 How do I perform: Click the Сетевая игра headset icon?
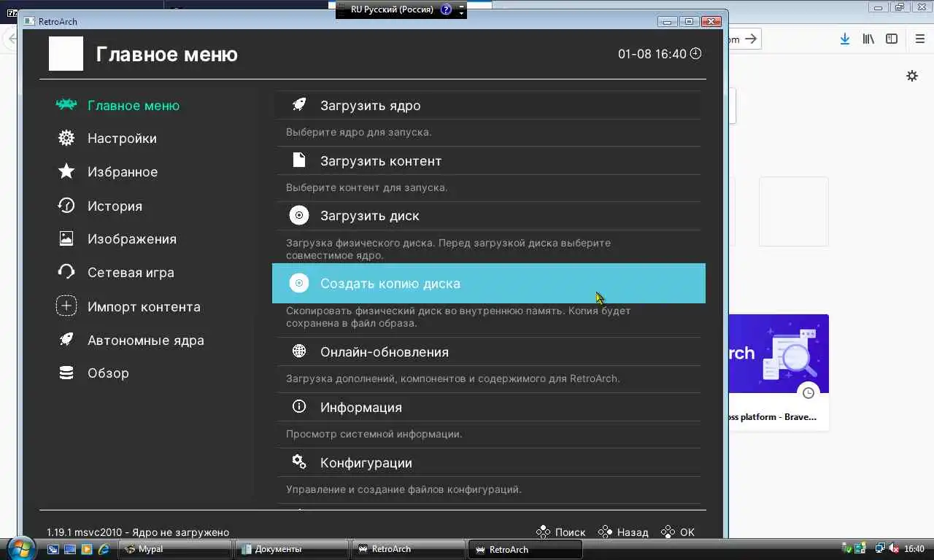click(x=66, y=272)
